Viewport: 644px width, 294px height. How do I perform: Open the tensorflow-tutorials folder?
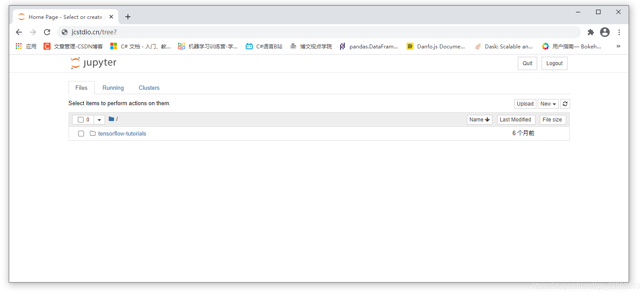(x=122, y=133)
